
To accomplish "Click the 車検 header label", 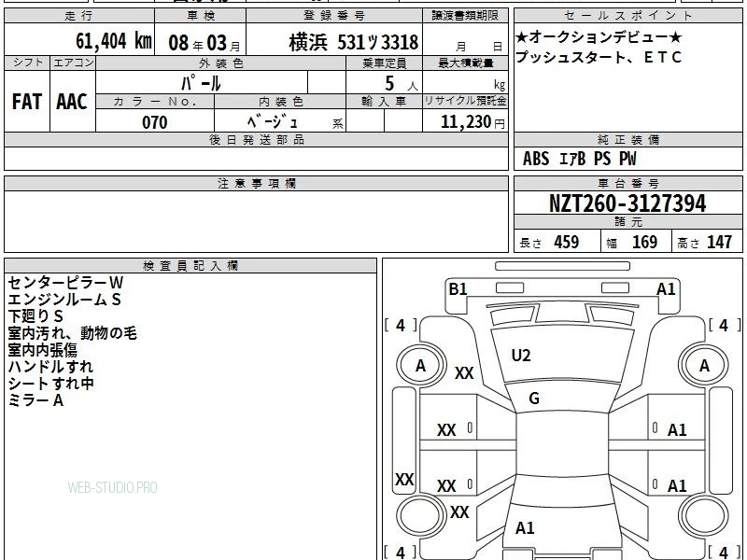I will [x=200, y=16].
